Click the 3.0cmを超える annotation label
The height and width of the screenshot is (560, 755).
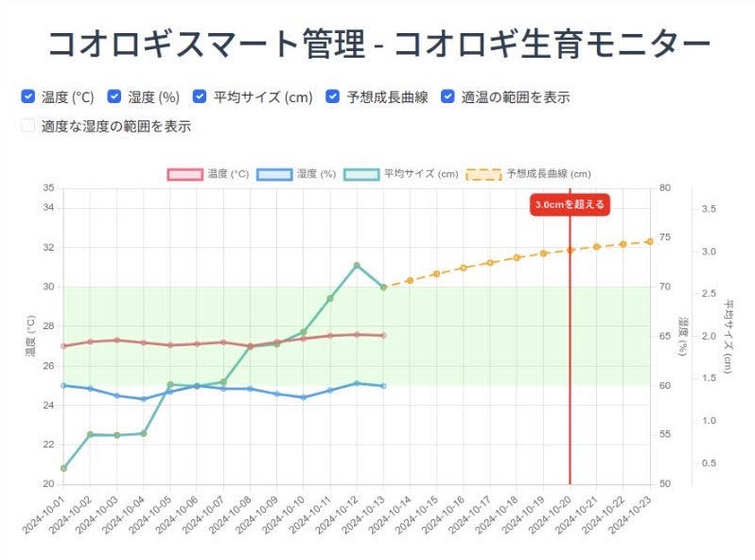coord(569,204)
